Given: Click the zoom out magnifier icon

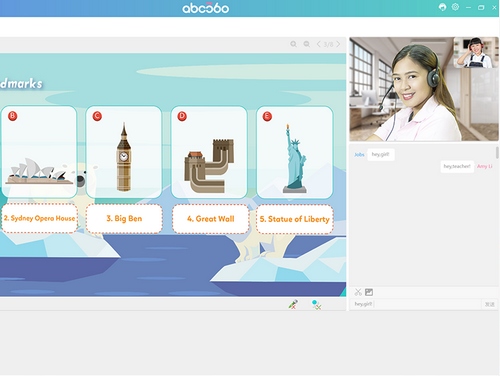Looking at the screenshot, I should tap(307, 44).
